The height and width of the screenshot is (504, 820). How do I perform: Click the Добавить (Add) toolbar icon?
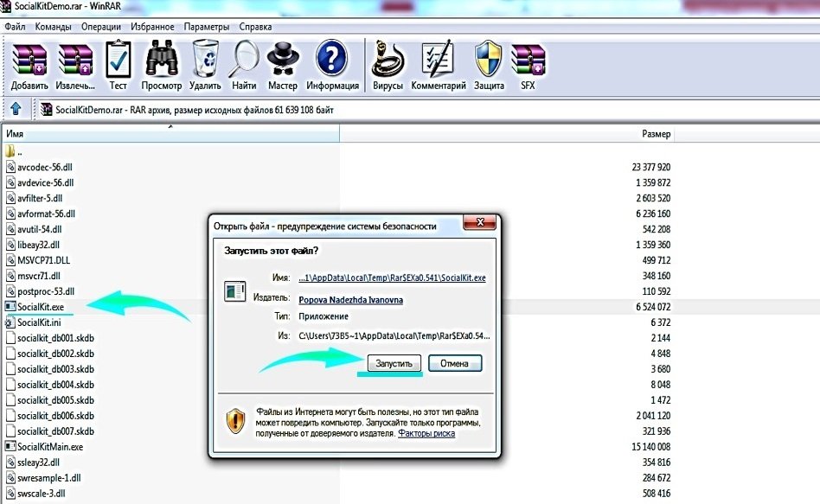tap(29, 60)
